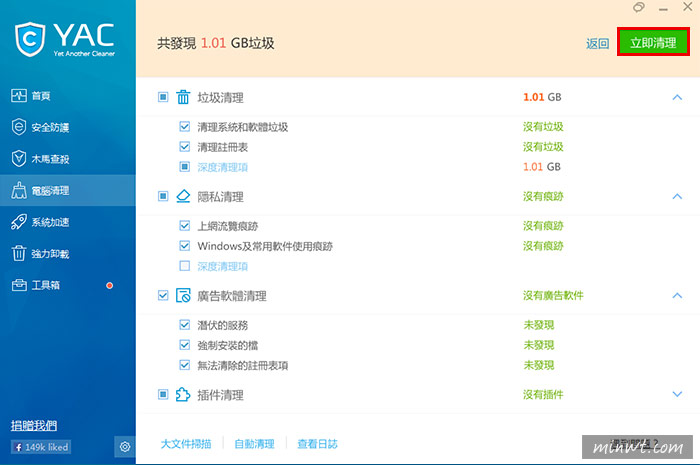The height and width of the screenshot is (465, 700).
Task: Enable 深度清理項 checkbox under 隱私清理
Action: [x=184, y=266]
